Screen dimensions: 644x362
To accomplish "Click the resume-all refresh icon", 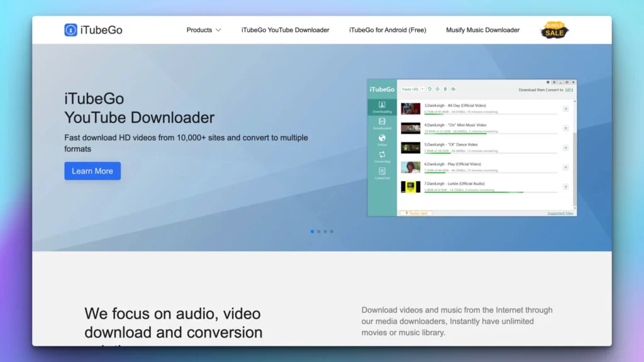I will (x=430, y=89).
